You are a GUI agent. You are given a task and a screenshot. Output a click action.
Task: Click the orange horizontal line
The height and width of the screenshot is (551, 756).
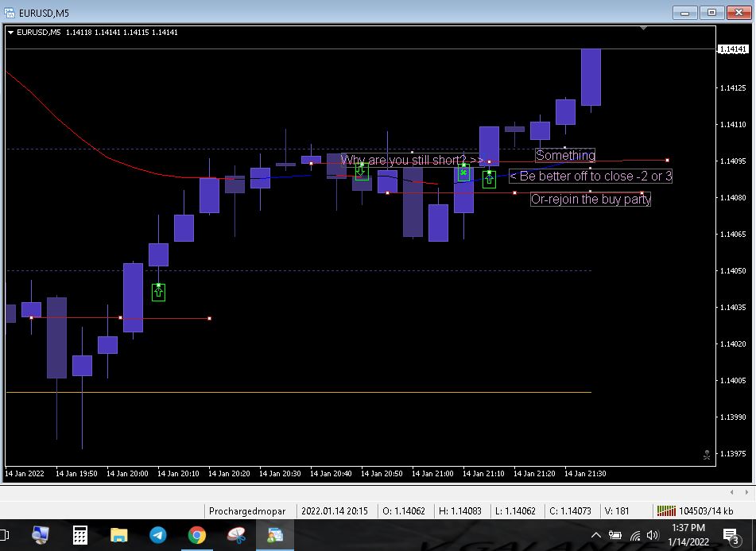(298, 393)
